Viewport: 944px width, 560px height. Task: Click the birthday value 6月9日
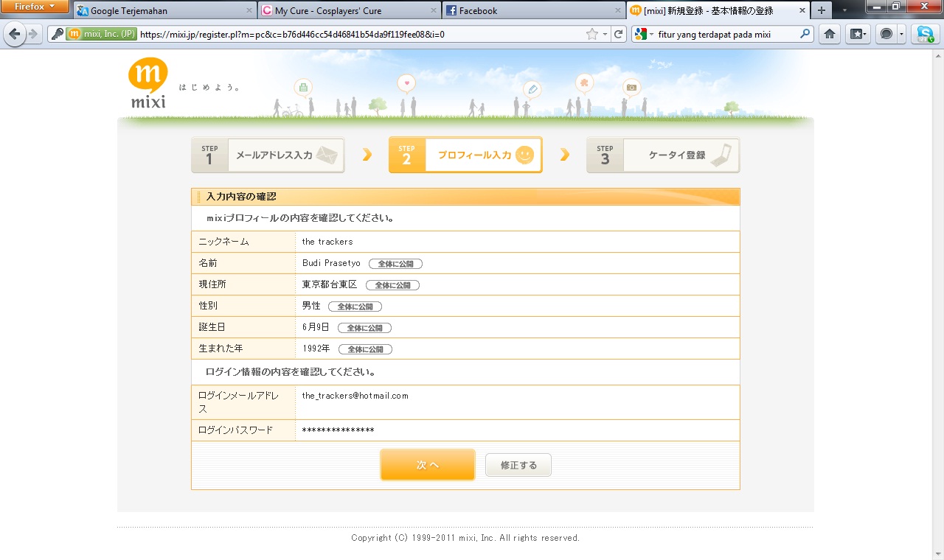(316, 327)
